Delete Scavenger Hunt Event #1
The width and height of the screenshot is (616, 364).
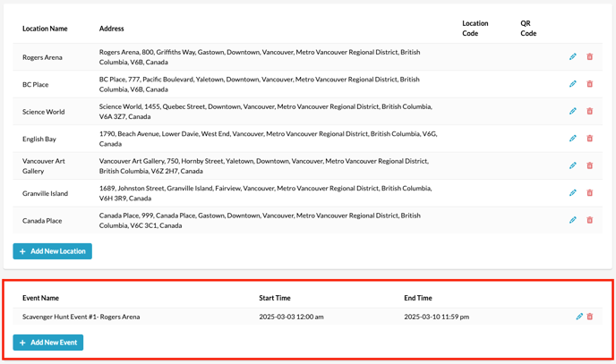(x=590, y=317)
